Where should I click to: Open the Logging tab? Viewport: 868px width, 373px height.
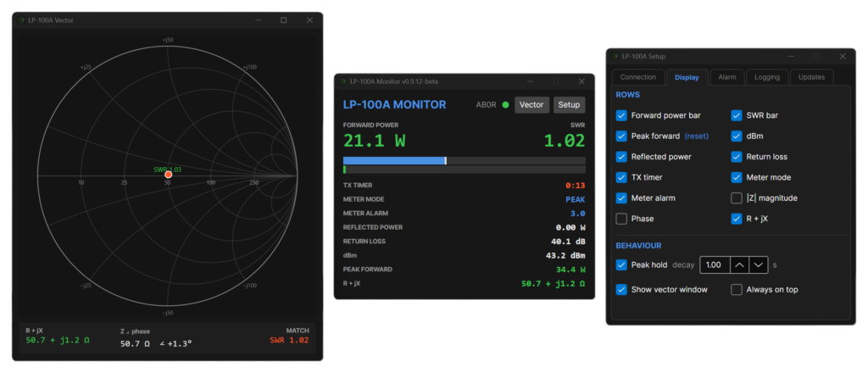(x=766, y=77)
